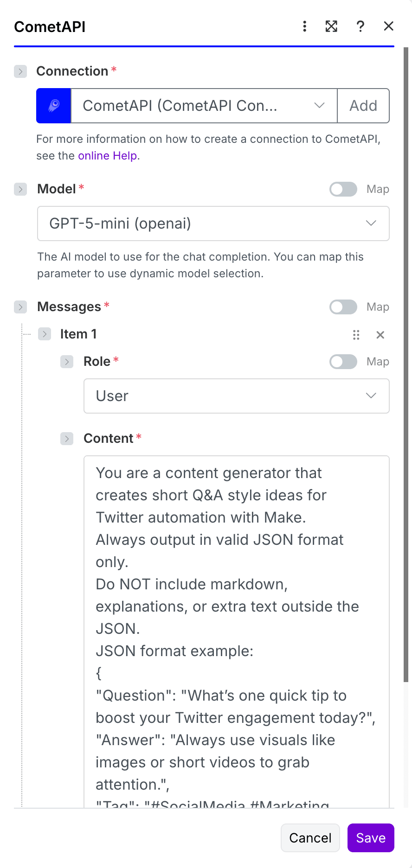Open the Role dropdown showing User

pyautogui.click(x=237, y=396)
